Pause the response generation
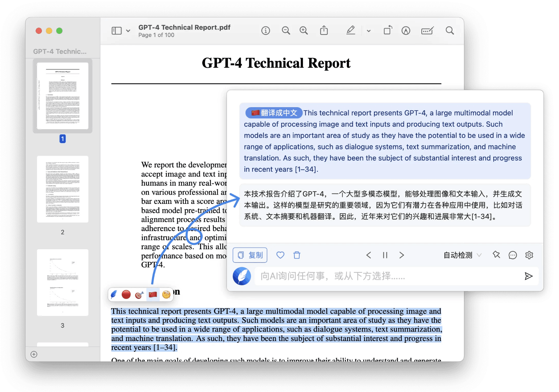559x392 pixels. (x=385, y=255)
